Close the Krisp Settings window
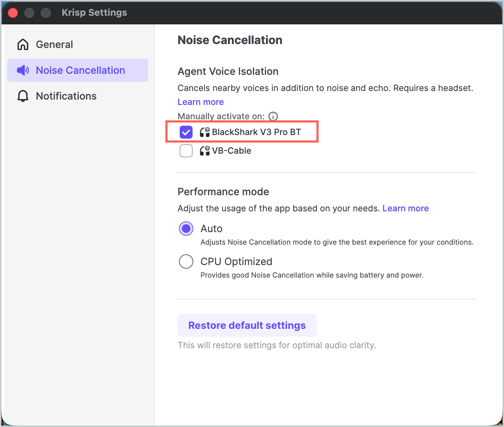Viewport: 504px width, 427px height. (x=13, y=13)
